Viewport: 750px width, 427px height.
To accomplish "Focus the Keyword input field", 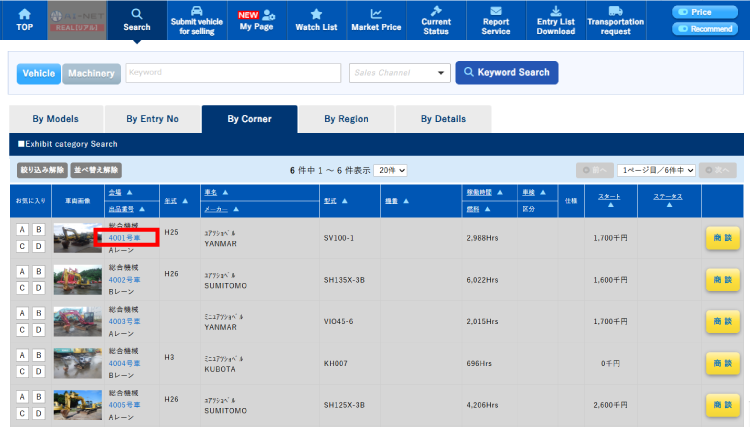I will tap(233, 73).
